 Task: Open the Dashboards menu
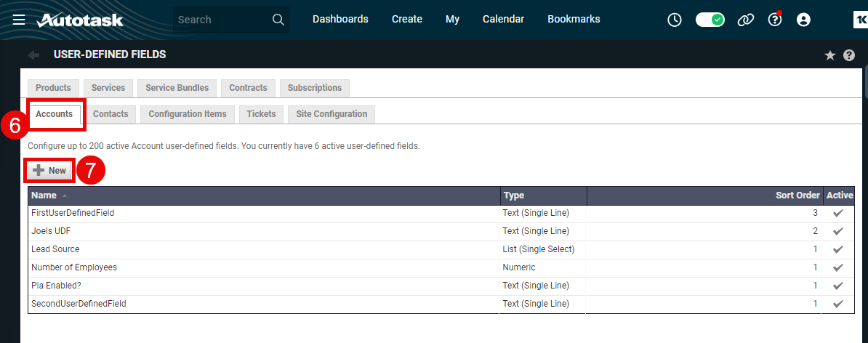tap(340, 19)
